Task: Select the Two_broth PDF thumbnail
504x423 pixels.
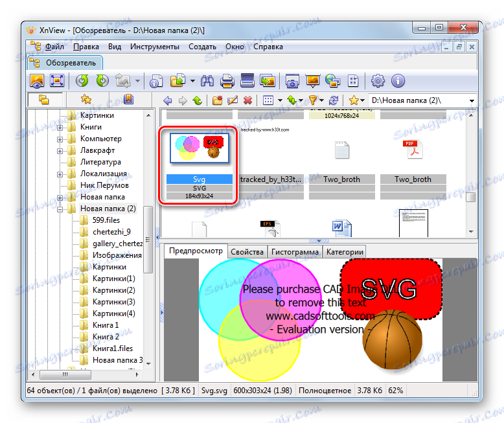Action: click(413, 150)
